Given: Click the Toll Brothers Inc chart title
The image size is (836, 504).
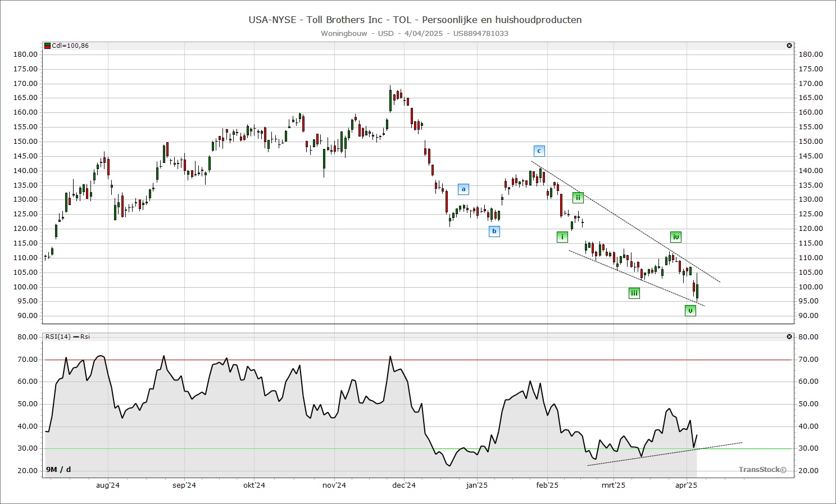Looking at the screenshot, I should coord(415,20).
